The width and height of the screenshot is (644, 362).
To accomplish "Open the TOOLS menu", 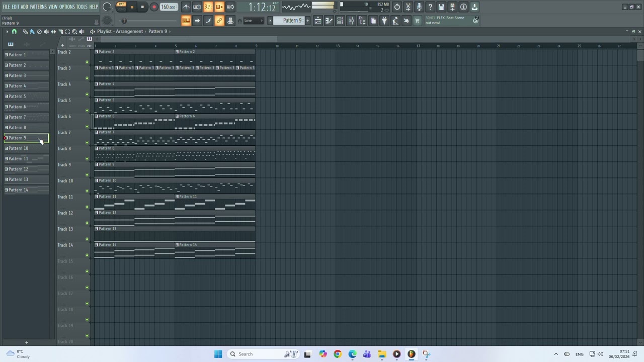I will [82, 7].
